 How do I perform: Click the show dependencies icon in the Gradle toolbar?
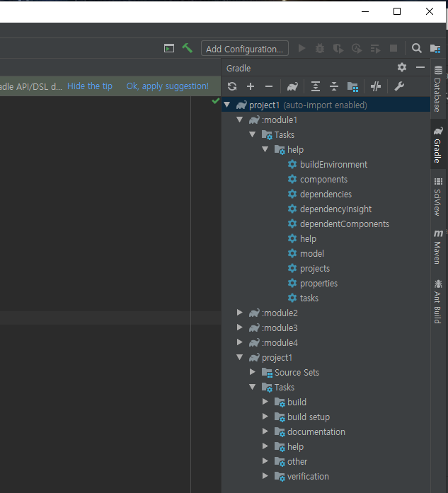click(x=352, y=86)
